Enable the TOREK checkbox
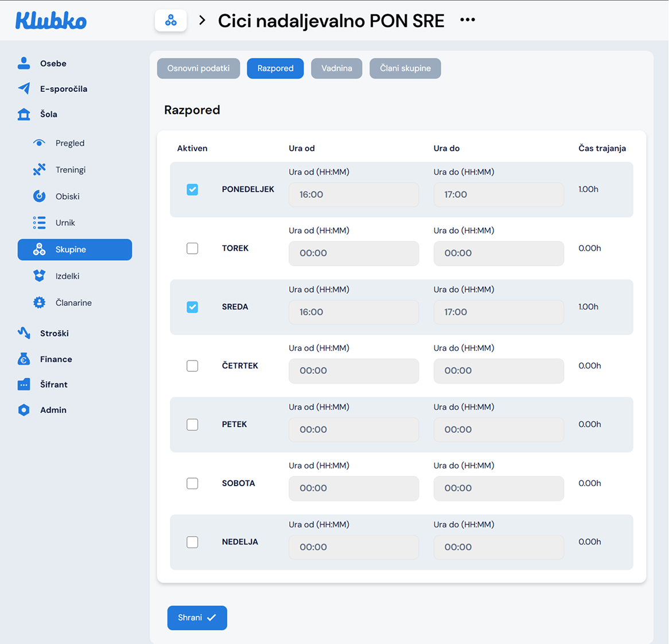The height and width of the screenshot is (644, 669). tap(192, 249)
